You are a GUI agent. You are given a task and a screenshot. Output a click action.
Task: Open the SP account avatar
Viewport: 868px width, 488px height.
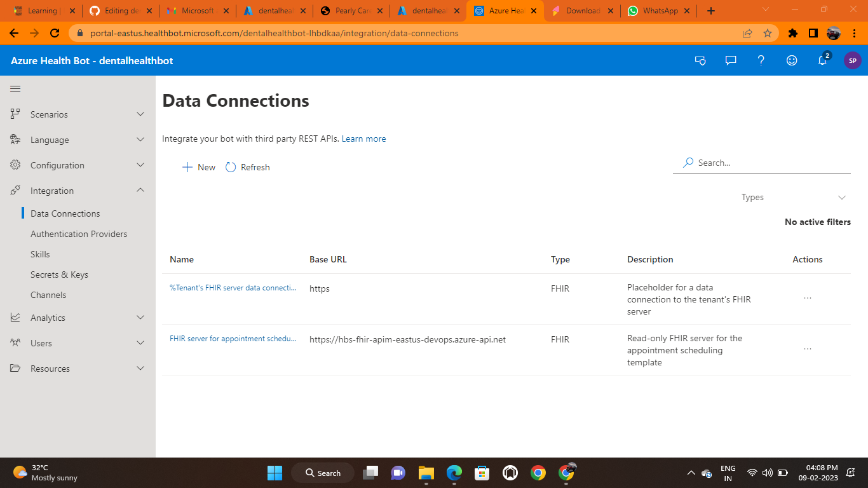coord(853,60)
